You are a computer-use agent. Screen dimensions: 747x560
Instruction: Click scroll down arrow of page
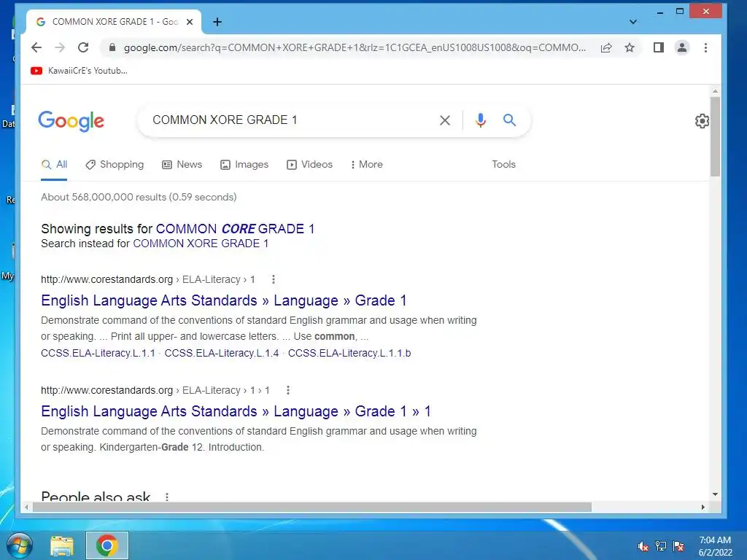(x=715, y=494)
